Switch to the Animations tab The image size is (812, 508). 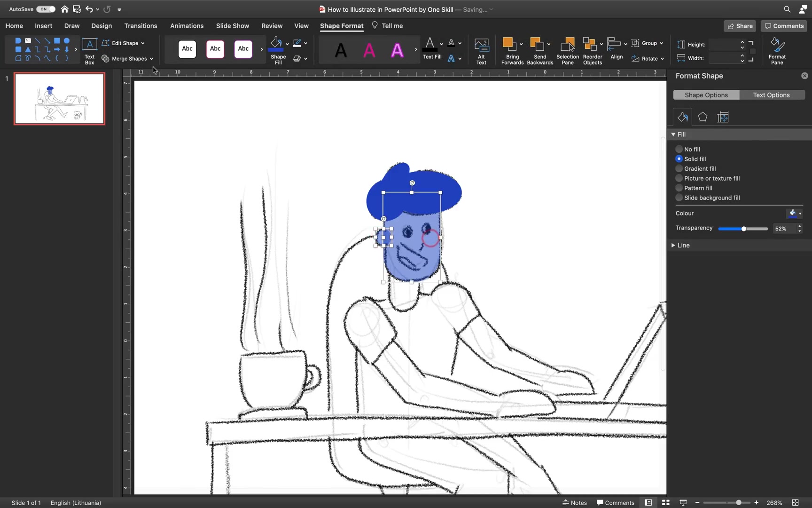pyautogui.click(x=187, y=26)
